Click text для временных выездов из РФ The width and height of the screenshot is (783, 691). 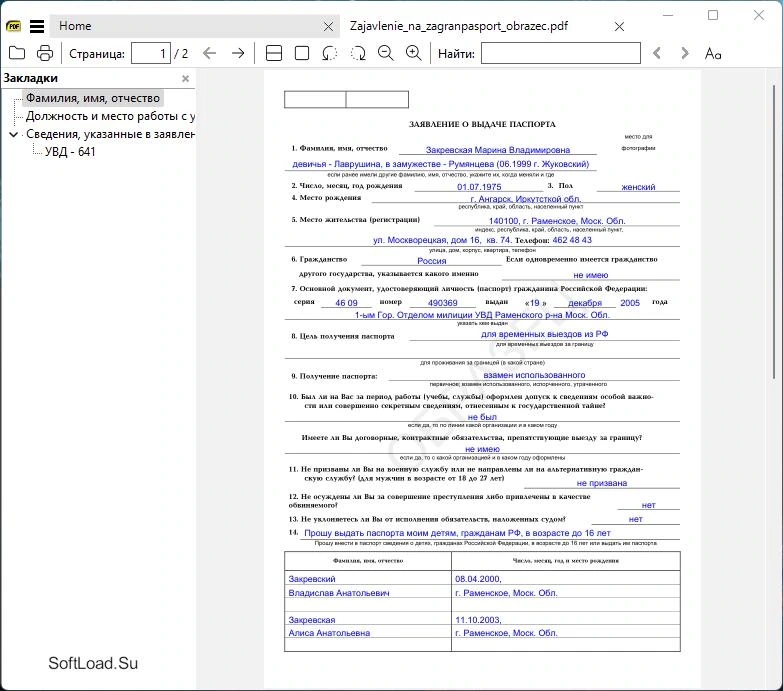[x=544, y=334]
